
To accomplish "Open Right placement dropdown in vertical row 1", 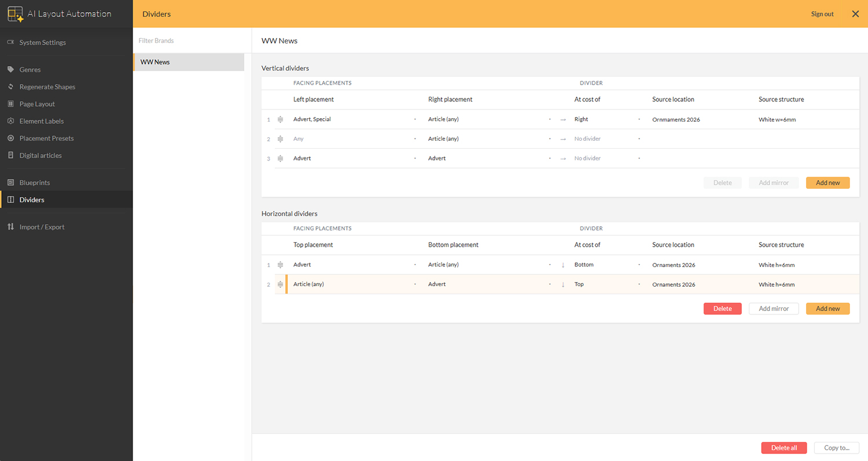I will [490, 119].
